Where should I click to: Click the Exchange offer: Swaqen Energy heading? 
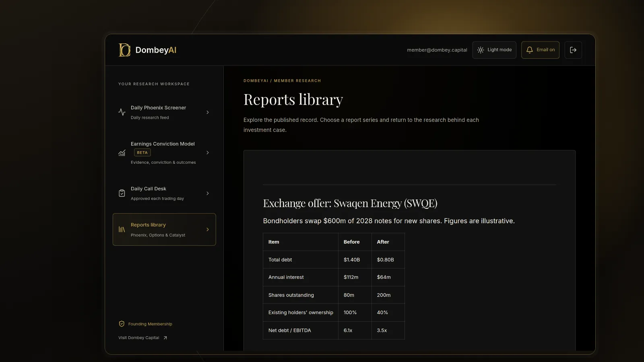pos(350,203)
